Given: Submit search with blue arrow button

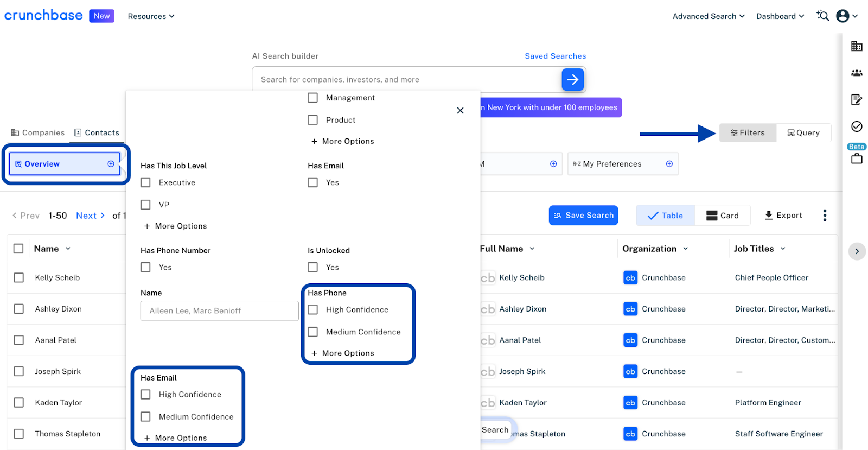Looking at the screenshot, I should click(x=573, y=79).
